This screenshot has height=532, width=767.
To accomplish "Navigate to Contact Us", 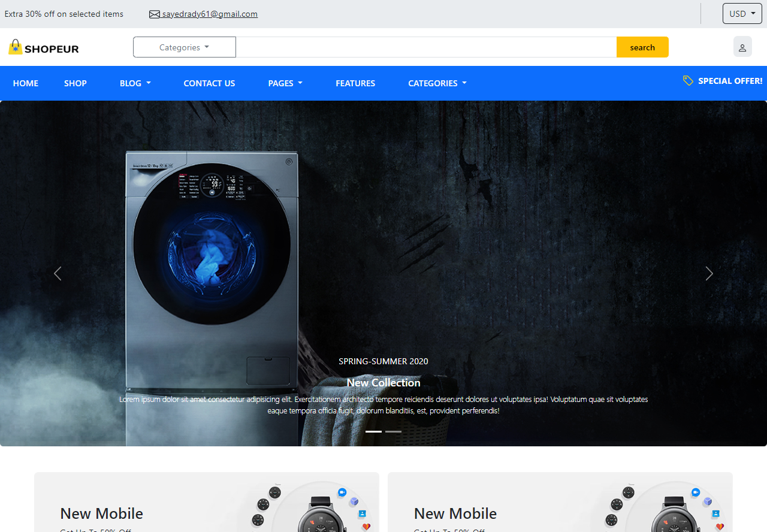I will click(x=209, y=83).
